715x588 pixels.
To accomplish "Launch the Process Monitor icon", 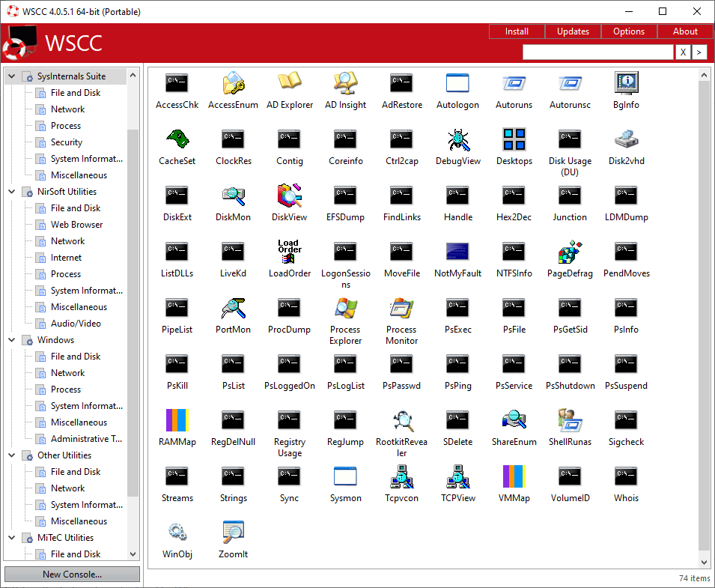I will point(402,308).
